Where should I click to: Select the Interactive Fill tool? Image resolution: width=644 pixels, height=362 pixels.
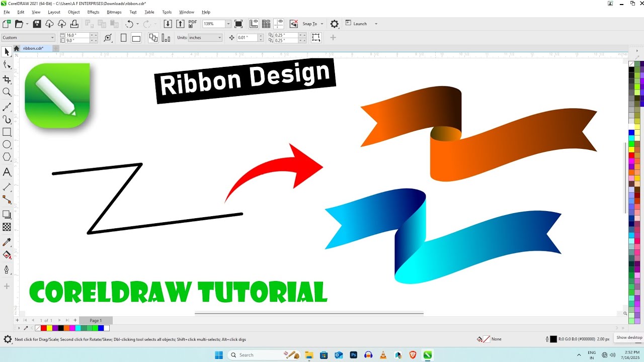7,255
